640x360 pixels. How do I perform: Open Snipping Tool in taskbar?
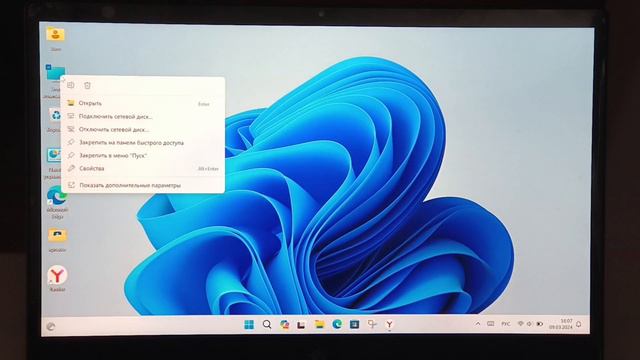[x=372, y=324]
